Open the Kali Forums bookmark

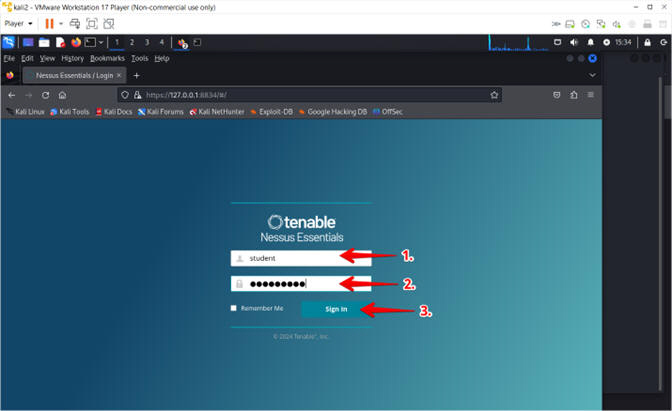click(161, 112)
